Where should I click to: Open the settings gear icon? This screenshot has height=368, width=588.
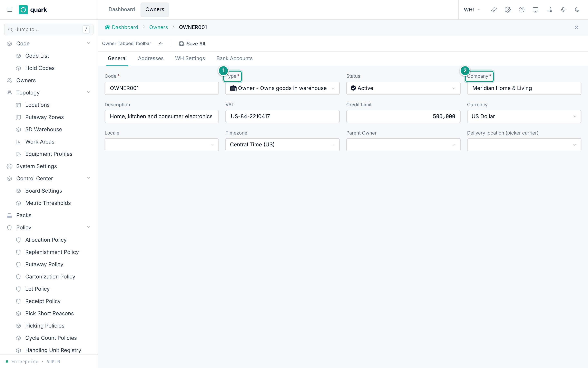click(x=508, y=10)
